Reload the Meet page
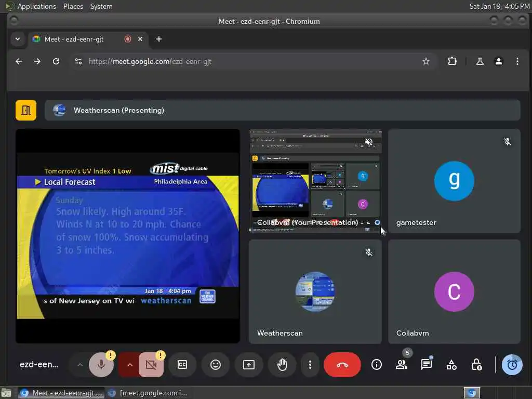Screen dimensions: 532x399 (x=56, y=61)
